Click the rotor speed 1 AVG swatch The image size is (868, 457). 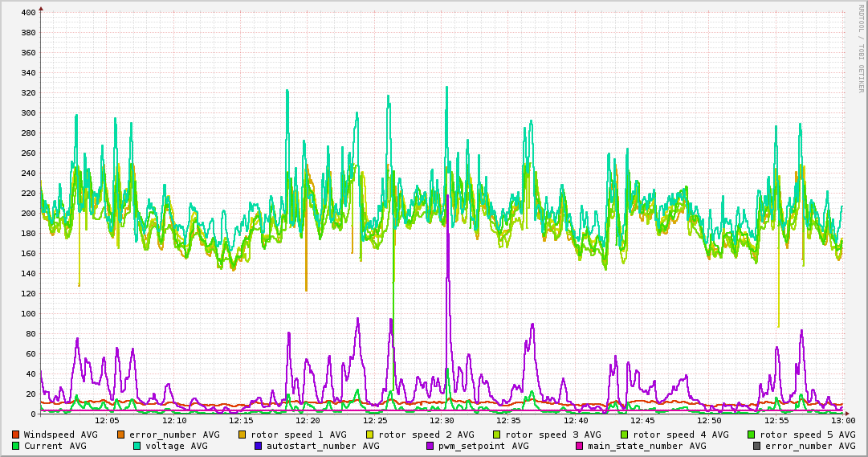pyautogui.click(x=242, y=435)
